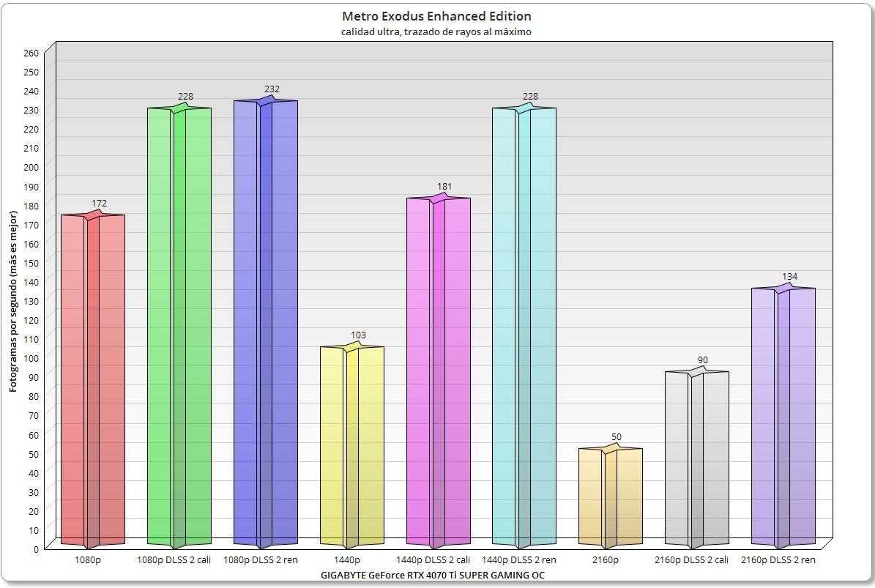Select the 50 value label above 2160p
The height and width of the screenshot is (588, 875).
point(617,437)
